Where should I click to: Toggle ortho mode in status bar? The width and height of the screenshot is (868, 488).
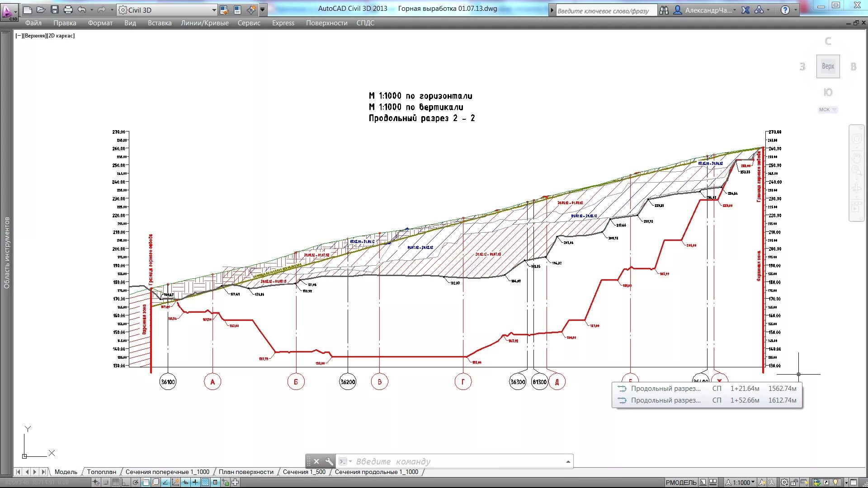point(126,482)
